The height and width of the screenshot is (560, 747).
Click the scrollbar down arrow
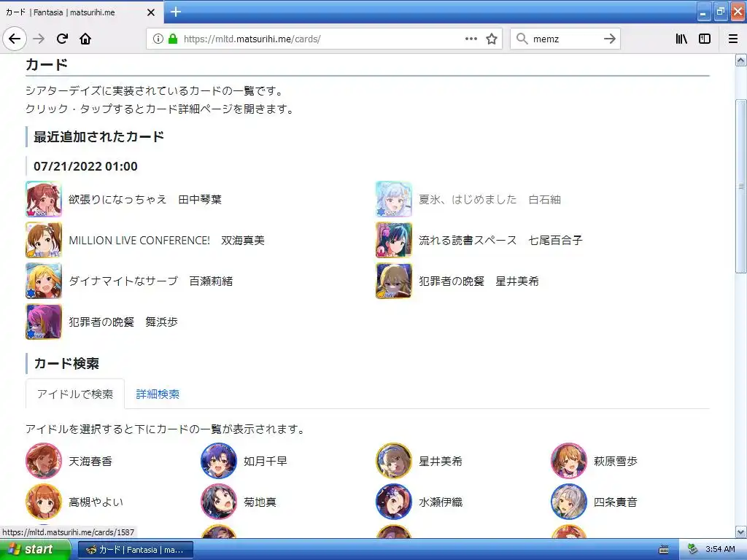point(741,532)
